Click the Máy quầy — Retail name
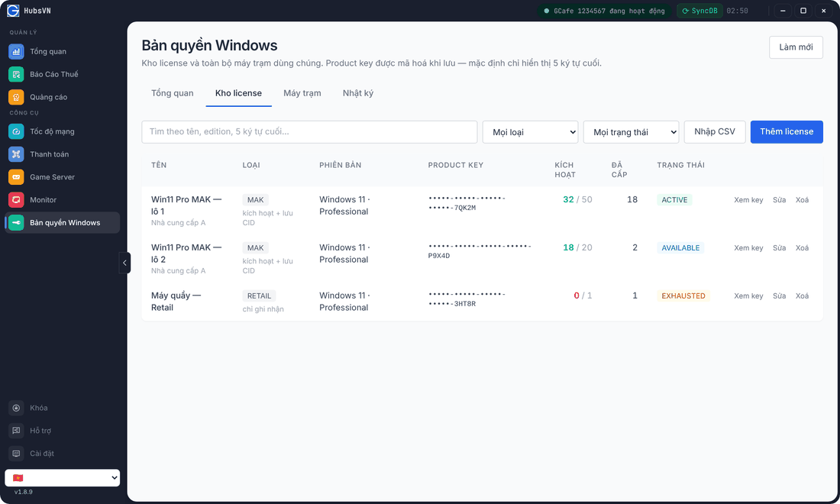Screen dimensions: 840x504 [176, 302]
